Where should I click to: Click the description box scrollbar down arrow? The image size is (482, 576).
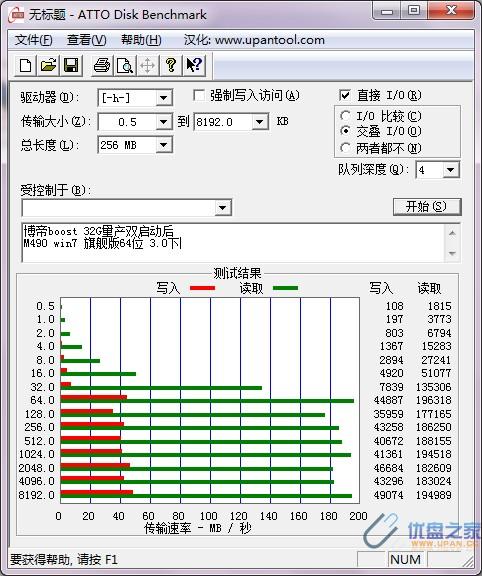[452, 253]
